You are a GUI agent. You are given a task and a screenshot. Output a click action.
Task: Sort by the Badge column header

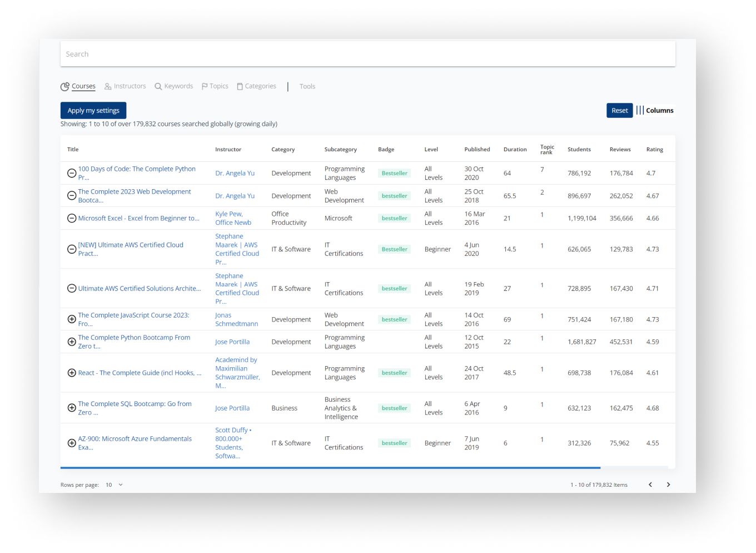click(386, 149)
